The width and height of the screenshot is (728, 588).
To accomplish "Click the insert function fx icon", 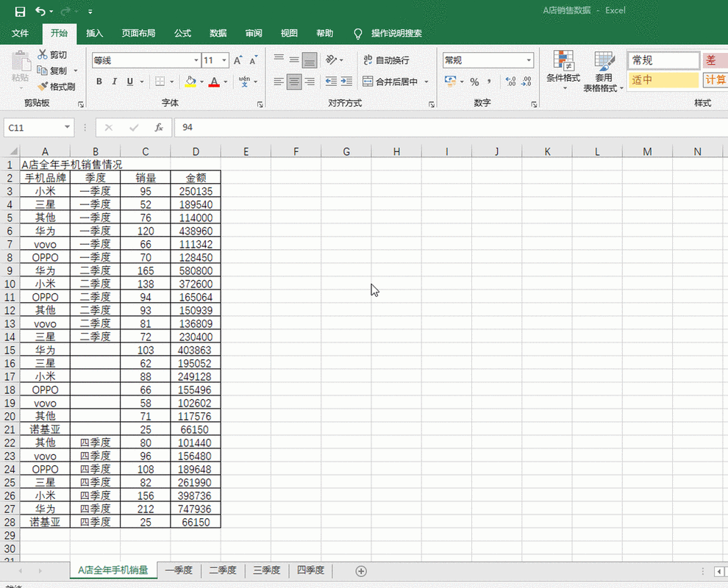I will point(158,127).
